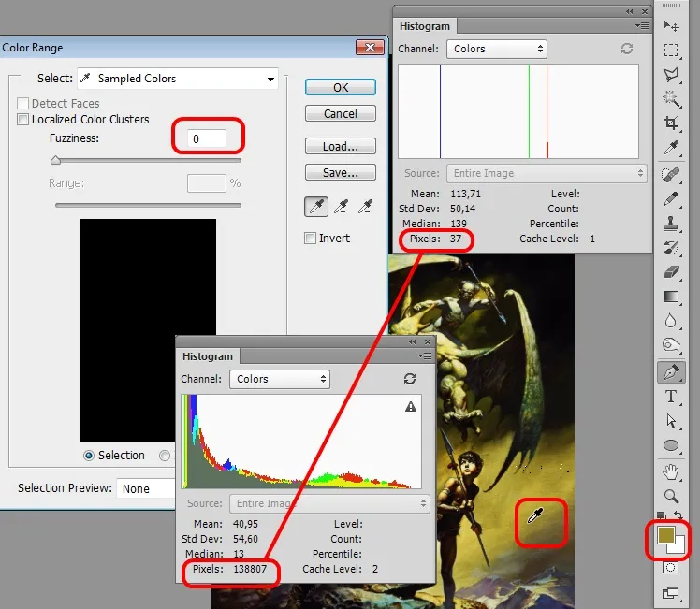700x609 pixels.
Task: Check the Invert option
Action: tap(310, 238)
